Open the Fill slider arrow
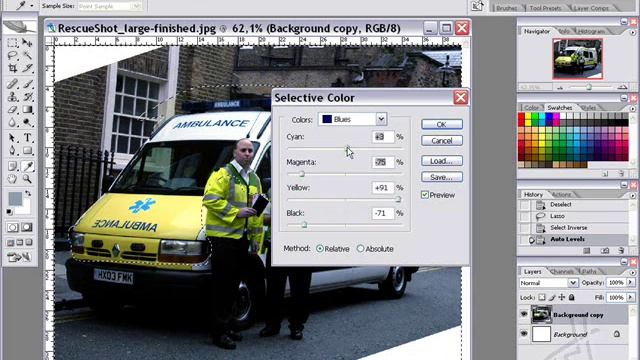The height and width of the screenshot is (360, 640). pyautogui.click(x=630, y=298)
